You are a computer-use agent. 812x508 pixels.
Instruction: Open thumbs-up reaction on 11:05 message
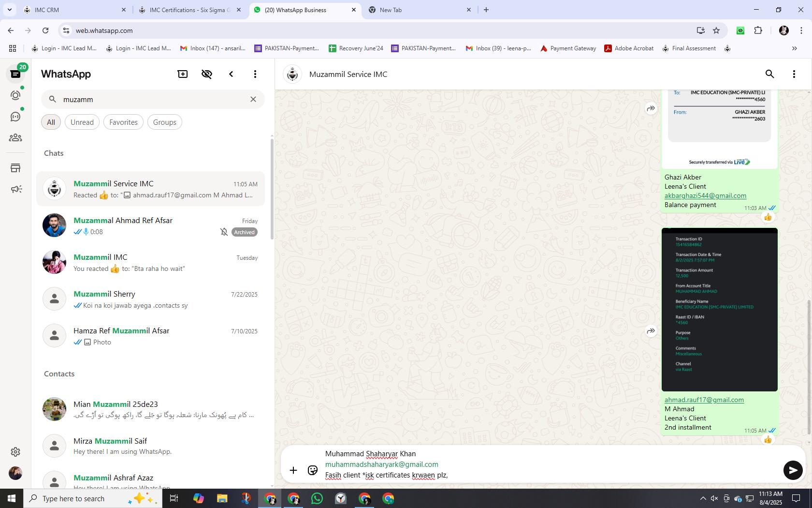click(768, 439)
